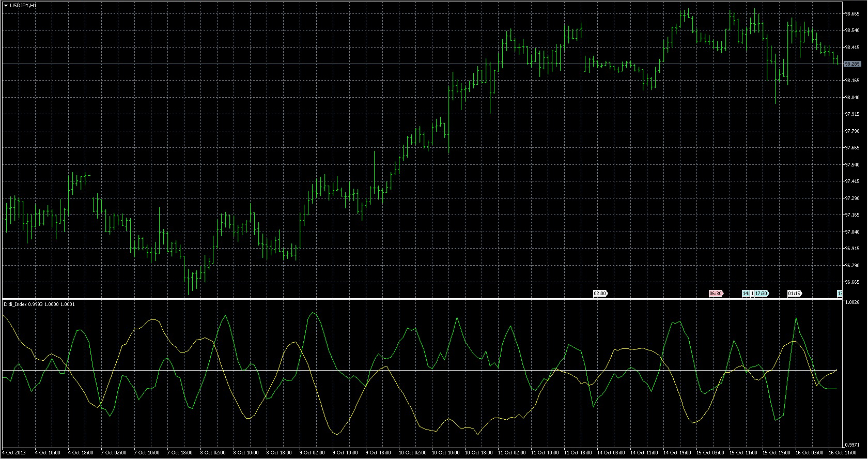This screenshot has width=868, height=459.
Task: Click the 98.665 price scale value
Action: pyautogui.click(x=852, y=14)
